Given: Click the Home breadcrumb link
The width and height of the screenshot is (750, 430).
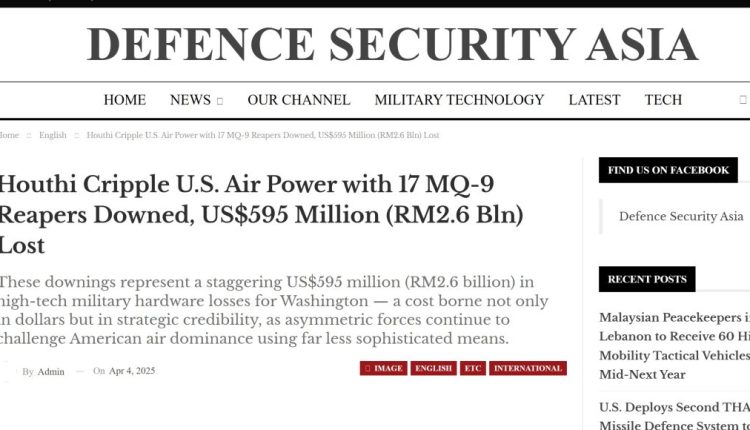Looking at the screenshot, I should [x=9, y=135].
